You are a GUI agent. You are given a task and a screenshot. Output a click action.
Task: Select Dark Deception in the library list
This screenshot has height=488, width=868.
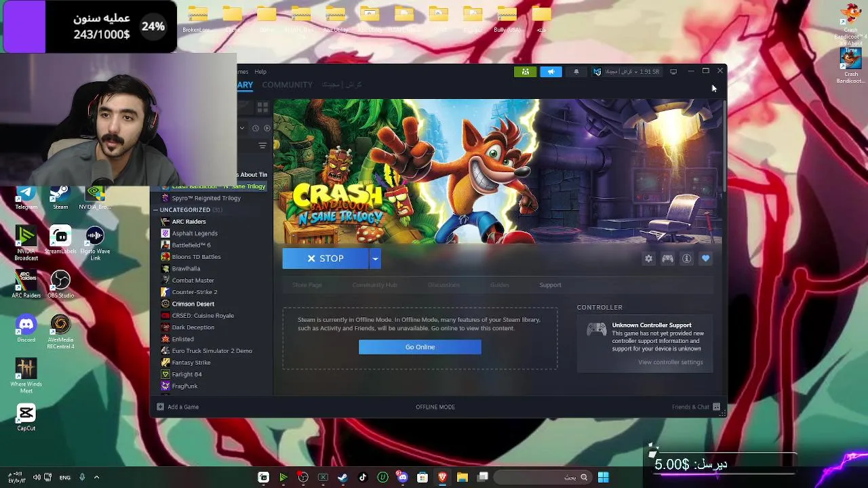[193, 327]
